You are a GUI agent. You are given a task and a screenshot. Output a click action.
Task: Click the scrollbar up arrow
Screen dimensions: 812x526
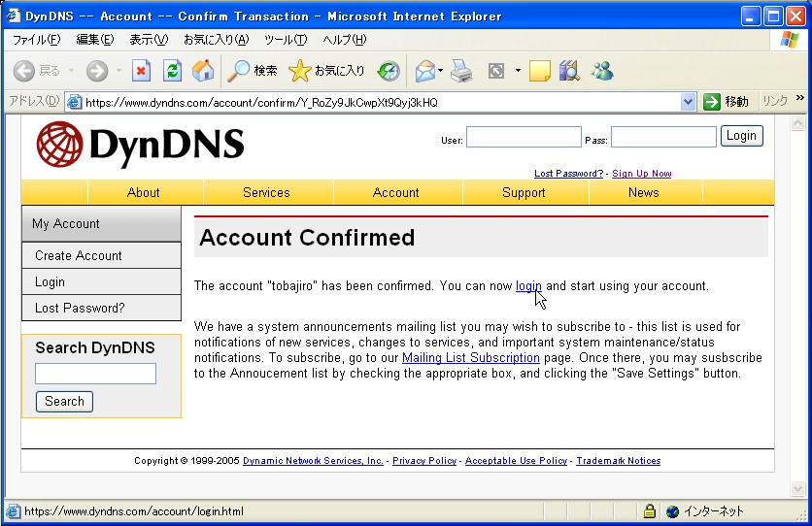(797, 123)
